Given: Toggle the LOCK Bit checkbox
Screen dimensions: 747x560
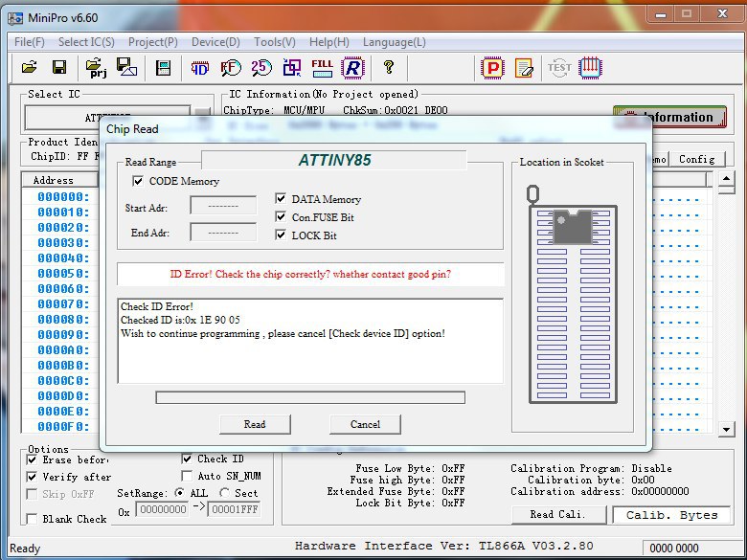Looking at the screenshot, I should 281,235.
